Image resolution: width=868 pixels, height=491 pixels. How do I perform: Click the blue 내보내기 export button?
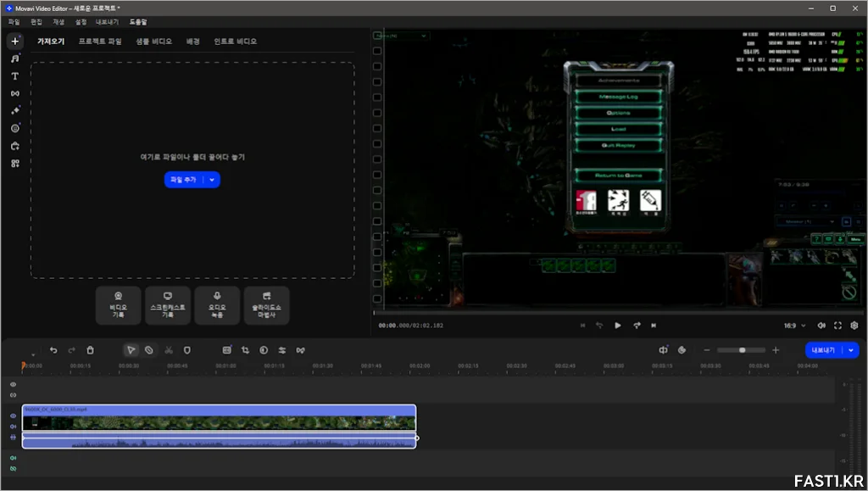click(x=824, y=350)
